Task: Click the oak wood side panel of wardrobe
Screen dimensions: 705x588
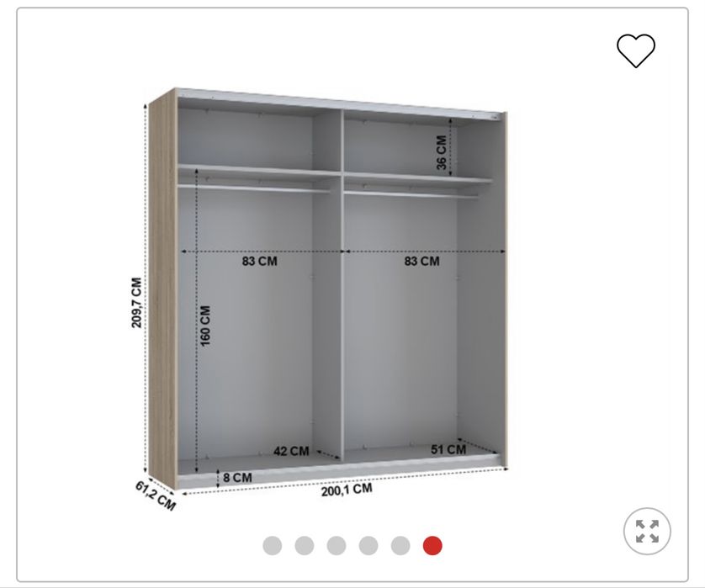Action: (x=162, y=288)
